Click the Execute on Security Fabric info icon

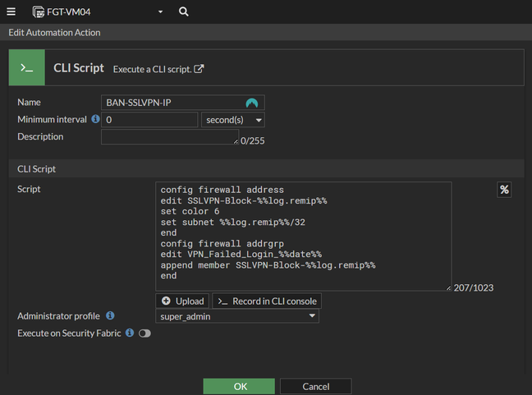click(130, 333)
